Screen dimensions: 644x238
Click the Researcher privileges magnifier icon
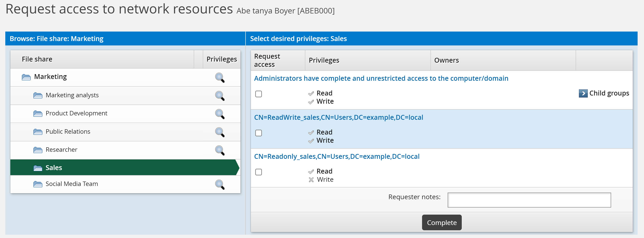click(x=220, y=150)
